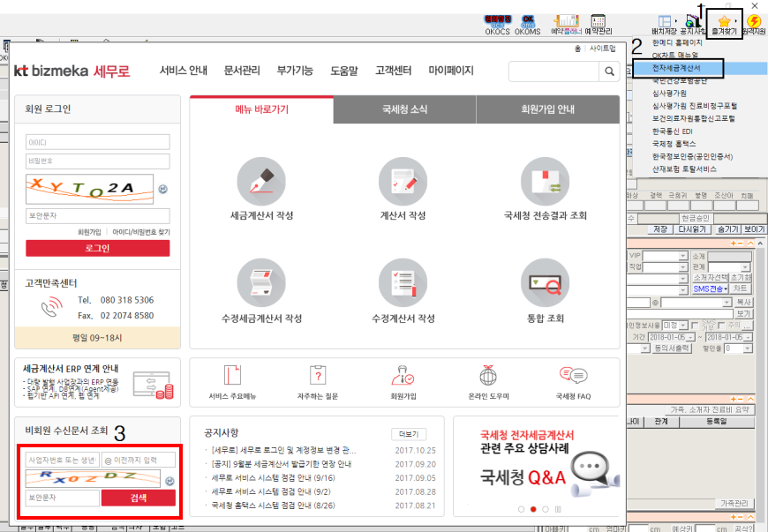Image resolution: width=768 pixels, height=532 pixels.
Task: Open the 즐겨찾기 star favorites icon
Action: click(724, 25)
